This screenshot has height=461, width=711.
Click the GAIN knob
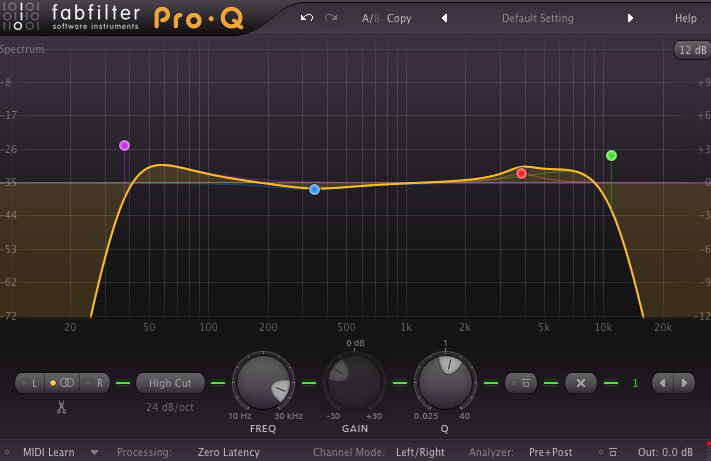pos(354,383)
